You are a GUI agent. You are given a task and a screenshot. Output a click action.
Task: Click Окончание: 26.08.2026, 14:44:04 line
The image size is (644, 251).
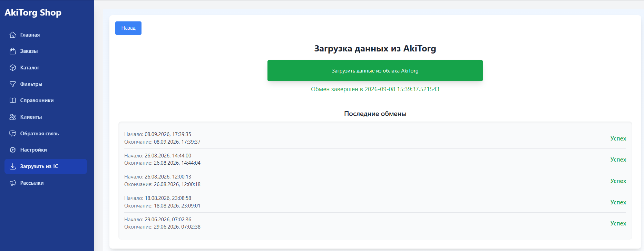(x=162, y=163)
